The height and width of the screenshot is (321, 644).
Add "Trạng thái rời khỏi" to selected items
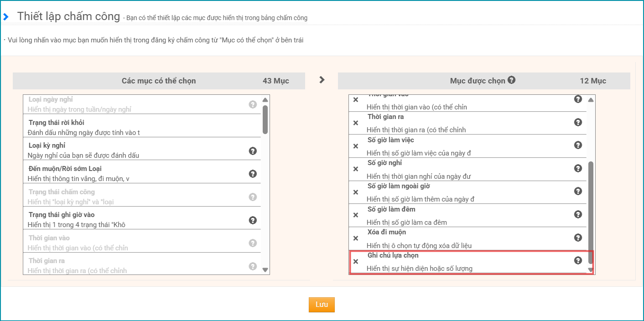point(137,127)
